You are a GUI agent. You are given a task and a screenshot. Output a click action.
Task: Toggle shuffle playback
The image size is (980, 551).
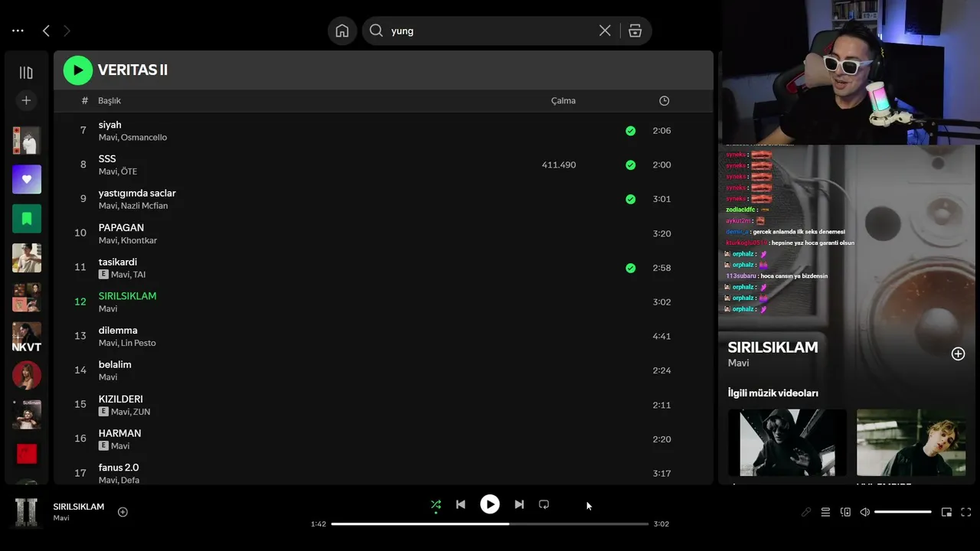436,505
